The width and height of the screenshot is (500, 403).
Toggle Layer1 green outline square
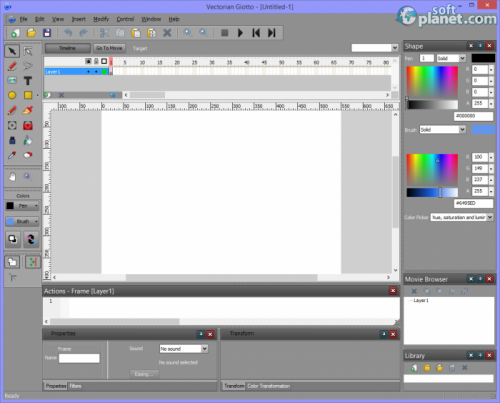tap(104, 72)
